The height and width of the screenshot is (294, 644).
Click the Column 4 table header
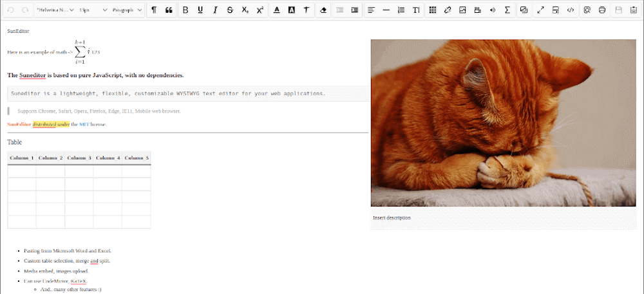click(x=108, y=158)
